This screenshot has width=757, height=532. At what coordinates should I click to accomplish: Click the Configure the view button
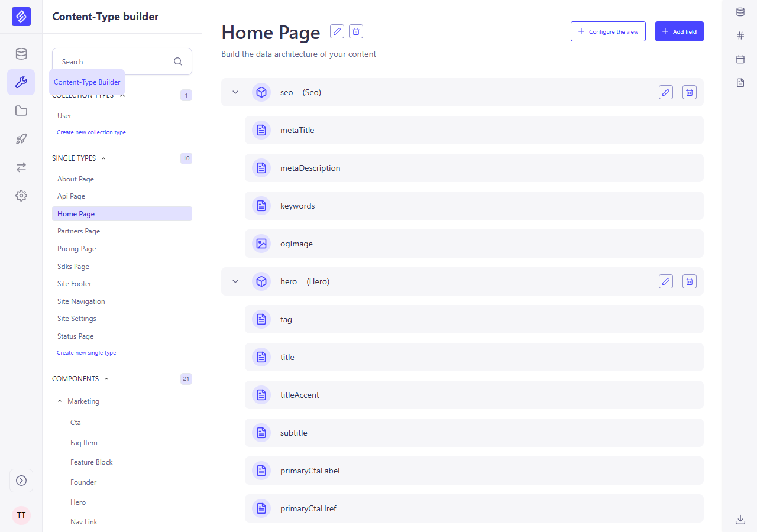point(608,31)
